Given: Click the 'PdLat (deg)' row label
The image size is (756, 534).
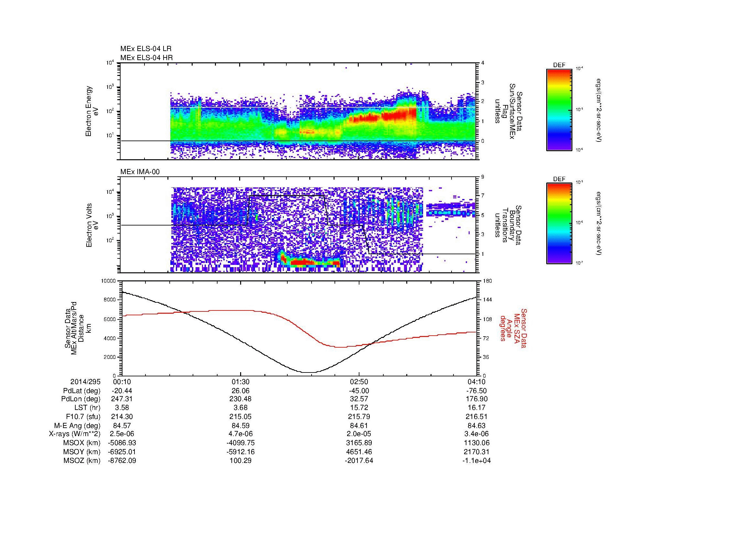Looking at the screenshot, I should coord(82,391).
